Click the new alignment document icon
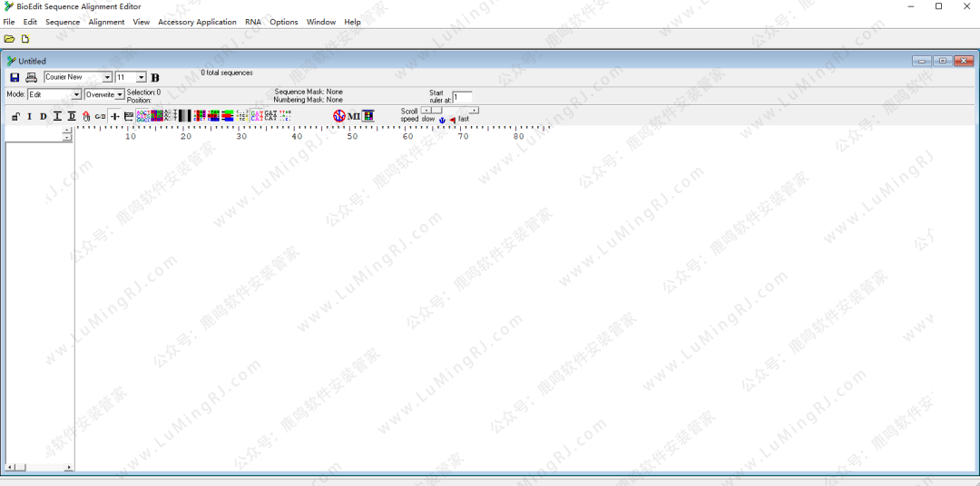980x486 pixels. [x=25, y=39]
